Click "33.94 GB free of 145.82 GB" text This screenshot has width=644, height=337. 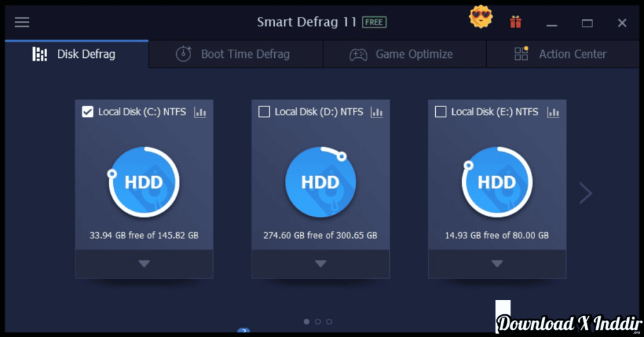pos(144,236)
